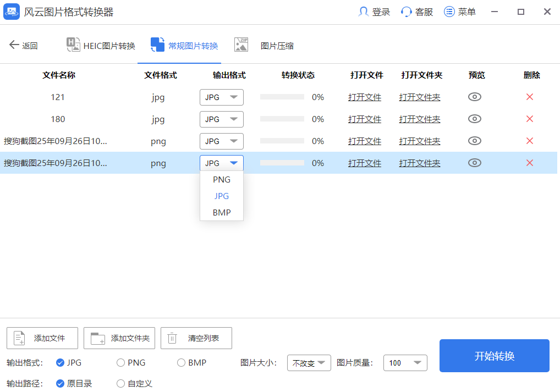The height and width of the screenshot is (392, 560).
Task: Open the hamburger menu icon
Action: [x=449, y=12]
